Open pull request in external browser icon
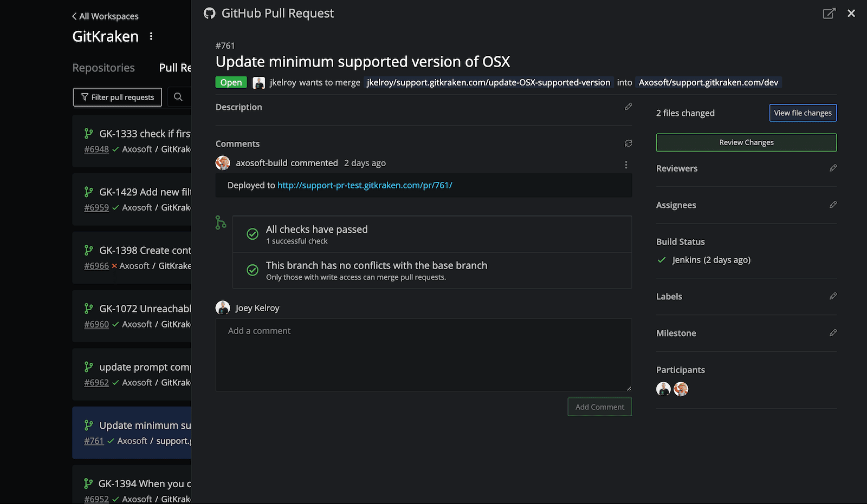Viewport: 867px width, 504px height. 829,14
